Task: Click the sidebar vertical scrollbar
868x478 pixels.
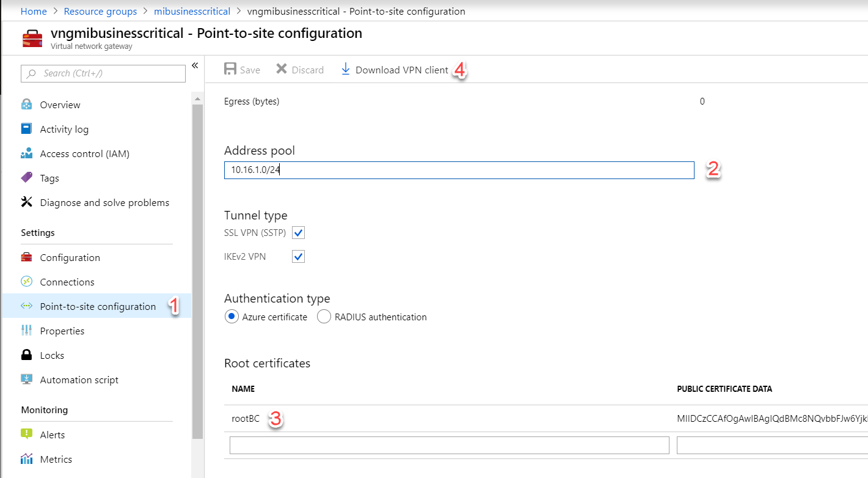Action: [197, 269]
